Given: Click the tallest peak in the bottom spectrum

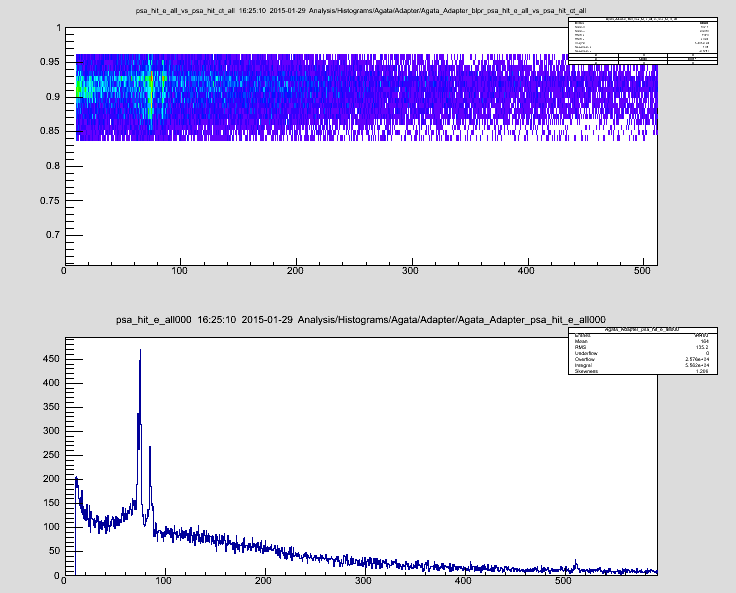Looking at the screenshot, I should 140,352.
